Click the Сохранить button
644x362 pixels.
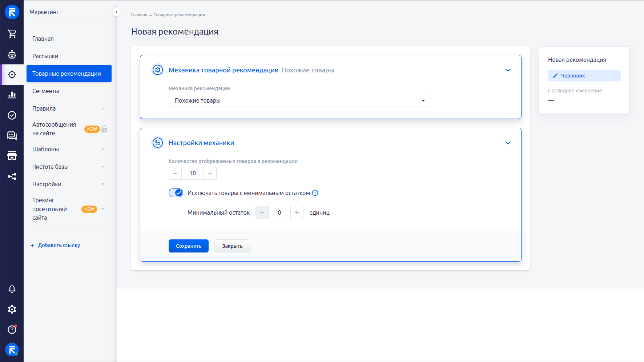point(188,246)
